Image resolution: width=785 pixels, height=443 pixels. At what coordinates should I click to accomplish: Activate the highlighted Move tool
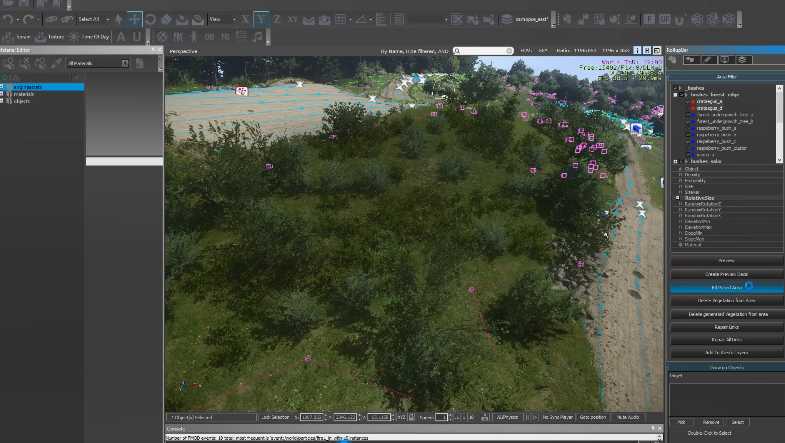pos(135,20)
